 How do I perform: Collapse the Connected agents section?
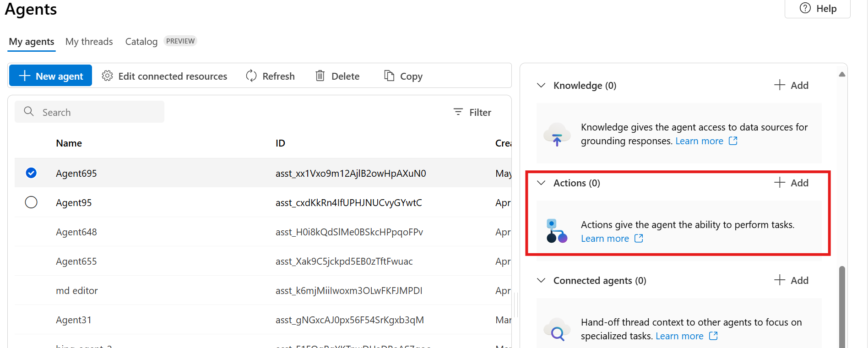click(x=541, y=281)
